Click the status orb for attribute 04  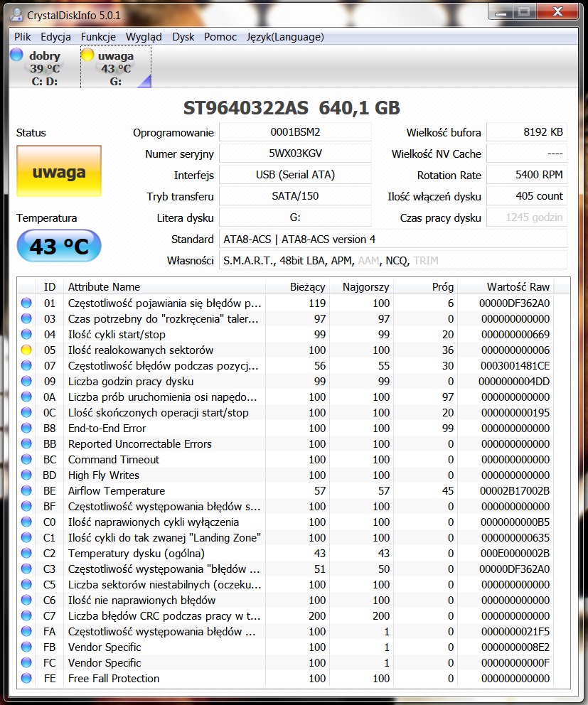(26, 334)
